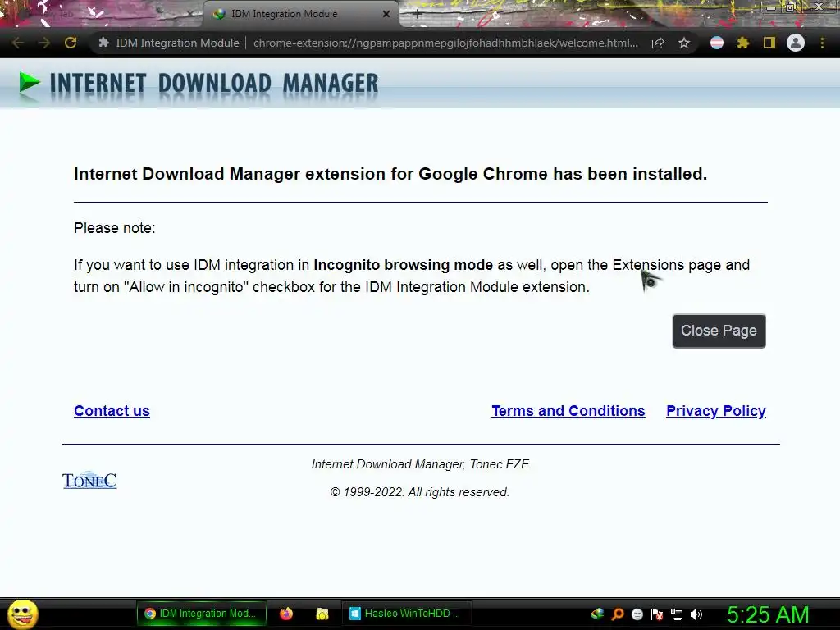Screen dimensions: 840x630
Task: Switch to Hasleo WinToHDD taskbar item
Action: (x=405, y=614)
